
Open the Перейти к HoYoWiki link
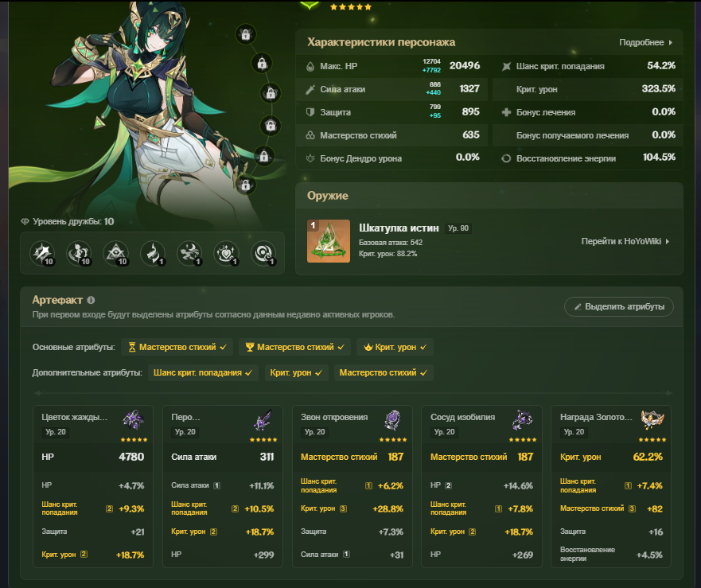pos(625,241)
